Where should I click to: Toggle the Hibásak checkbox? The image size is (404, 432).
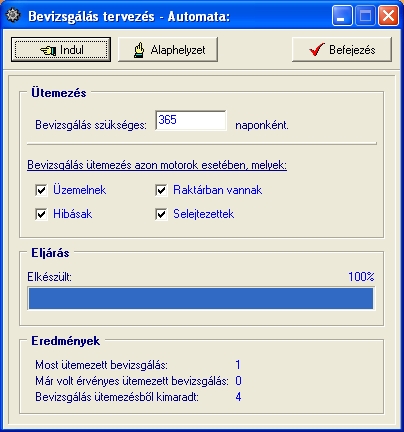(41, 214)
